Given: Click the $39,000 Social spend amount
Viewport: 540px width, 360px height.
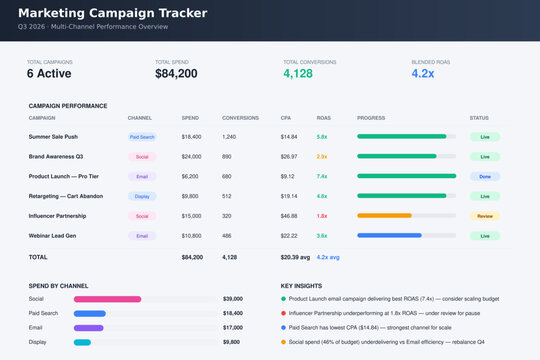Looking at the screenshot, I should (x=233, y=299).
